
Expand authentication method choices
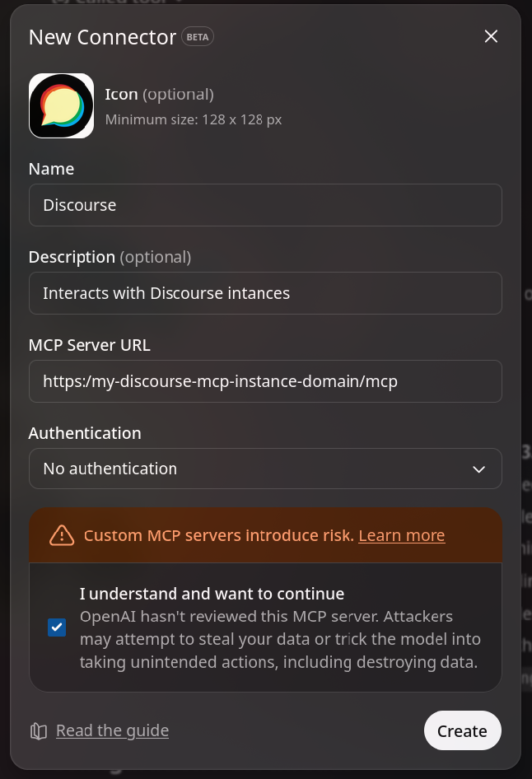(x=265, y=469)
